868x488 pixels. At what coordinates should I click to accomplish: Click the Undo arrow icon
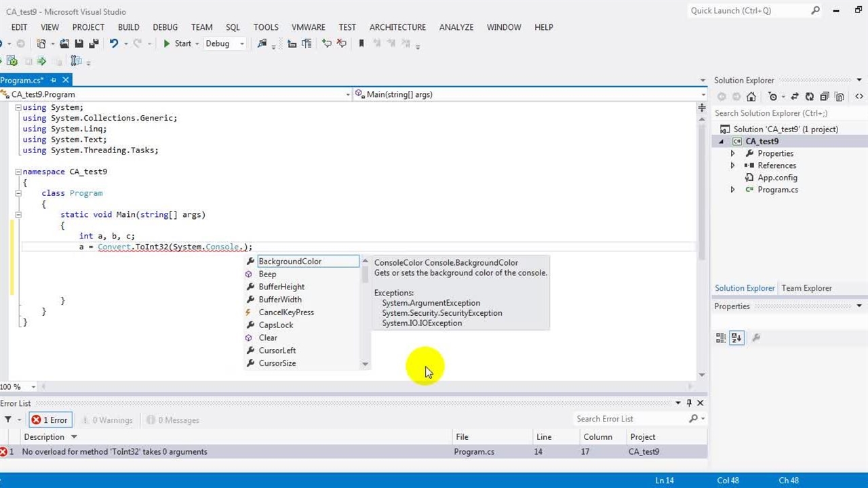click(x=114, y=43)
